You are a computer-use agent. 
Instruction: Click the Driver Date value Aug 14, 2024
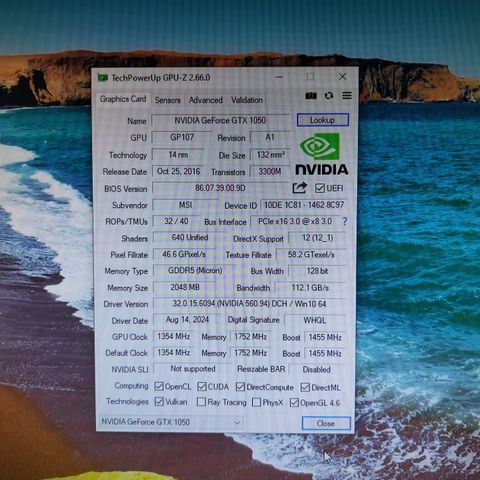(x=187, y=320)
